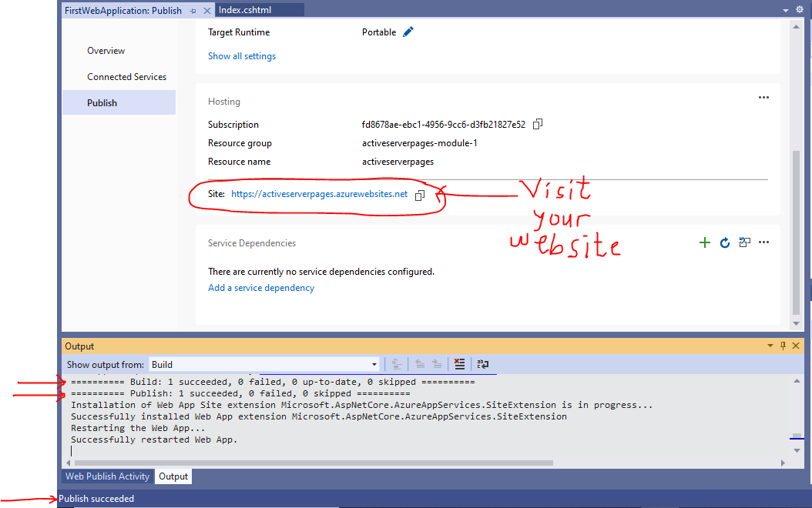812x508 pixels.
Task: Click the resource group value activeserverpages-module-1
Action: [419, 143]
